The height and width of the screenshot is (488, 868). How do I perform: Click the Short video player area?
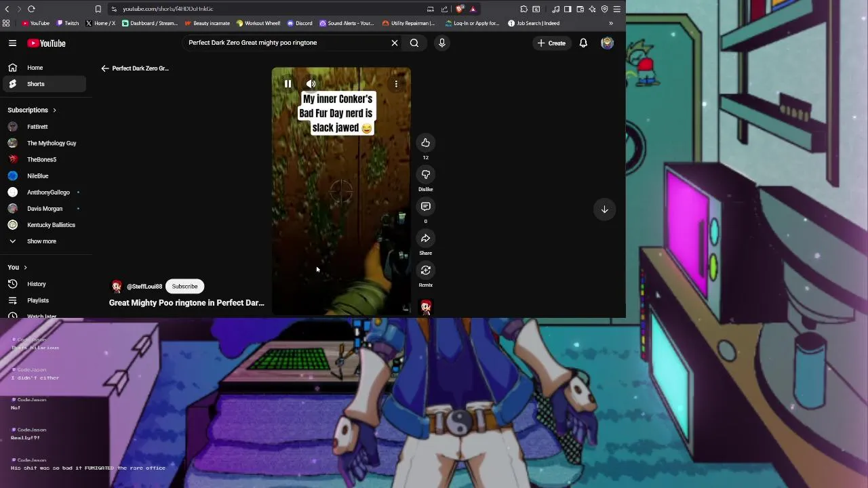pos(341,191)
